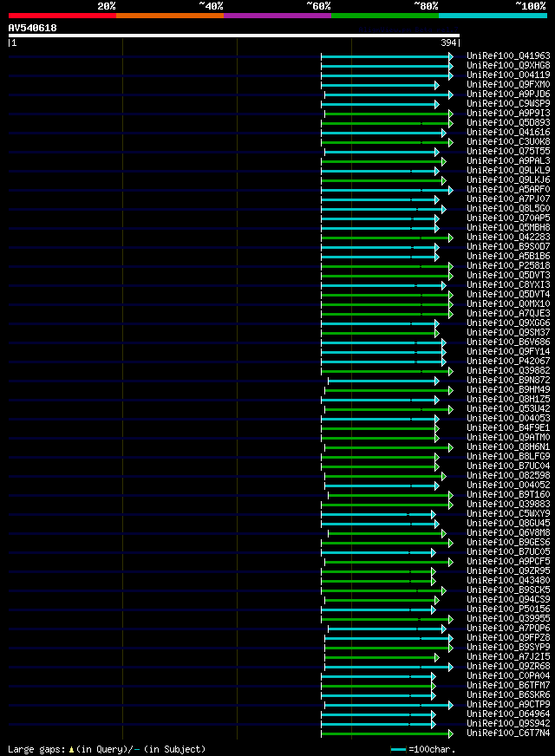Click label UniRef100_Q9LKJ6

point(508,179)
